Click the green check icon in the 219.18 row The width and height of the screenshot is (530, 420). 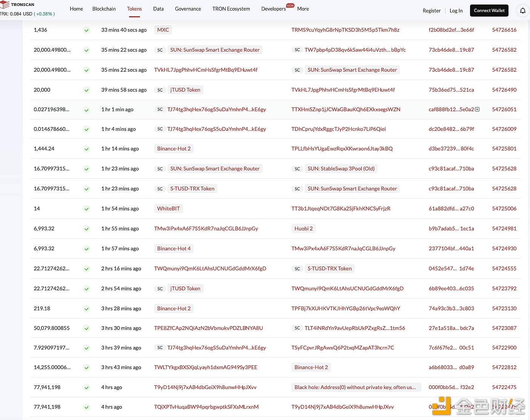[x=86, y=309]
